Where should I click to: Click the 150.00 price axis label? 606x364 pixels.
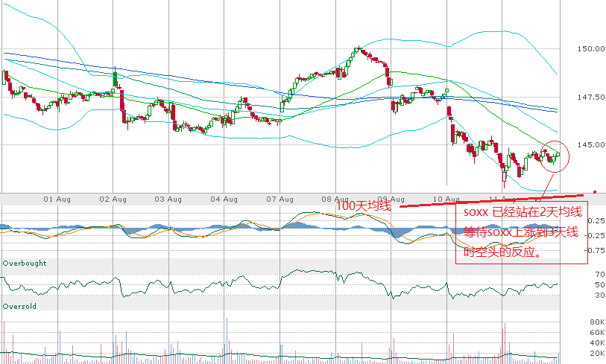(x=589, y=49)
